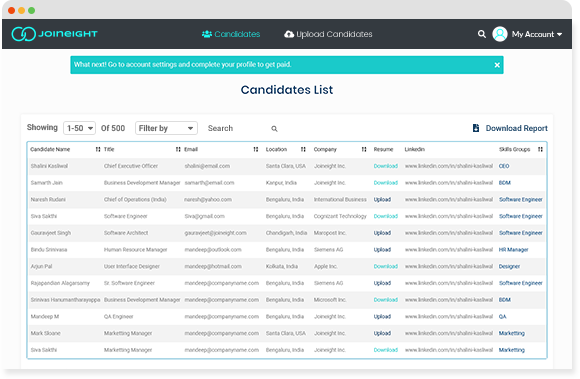Image resolution: width=580 pixels, height=379 pixels.
Task: Open the Upload Candidates tab
Action: tap(328, 34)
